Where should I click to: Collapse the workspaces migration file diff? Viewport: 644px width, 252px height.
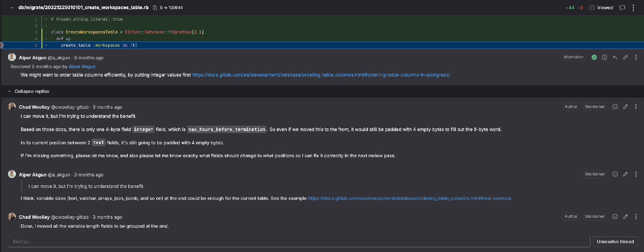[x=12, y=8]
